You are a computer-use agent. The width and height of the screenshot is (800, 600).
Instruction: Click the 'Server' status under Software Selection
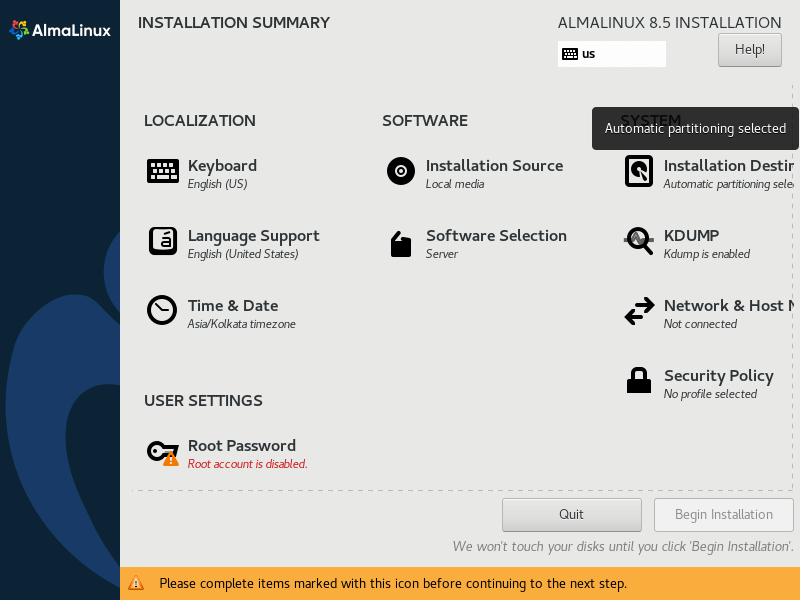point(442,254)
